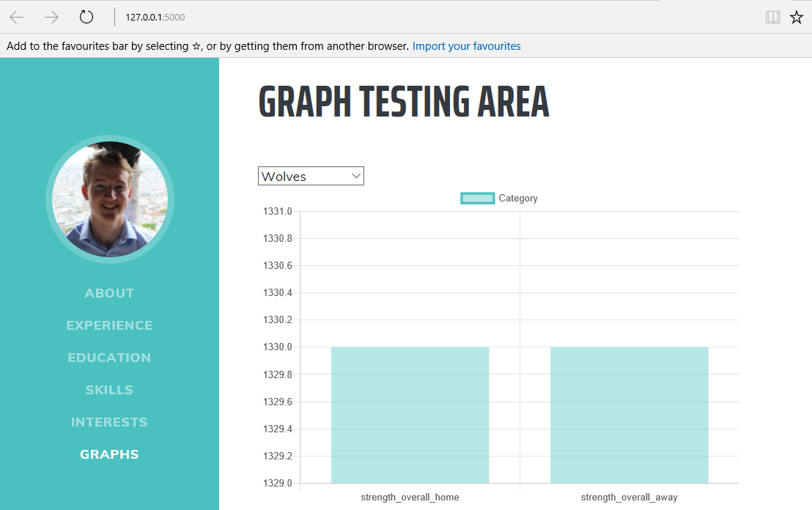The height and width of the screenshot is (510, 812).
Task: Jump to the Skills section
Action: click(x=109, y=390)
